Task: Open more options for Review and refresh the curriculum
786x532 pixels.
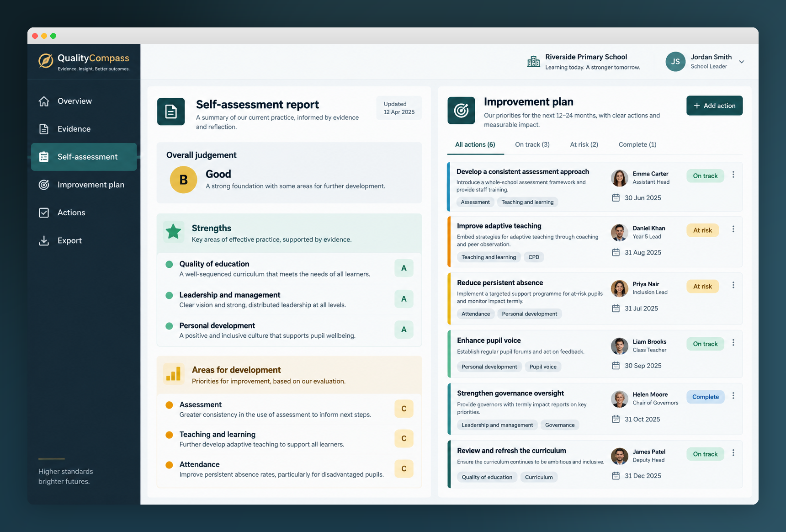Action: click(x=733, y=453)
